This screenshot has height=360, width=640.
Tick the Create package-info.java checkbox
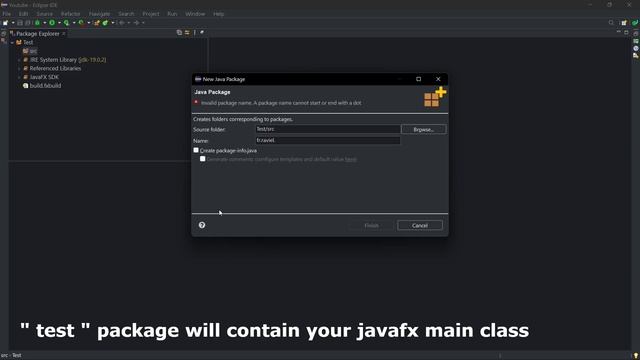point(196,150)
